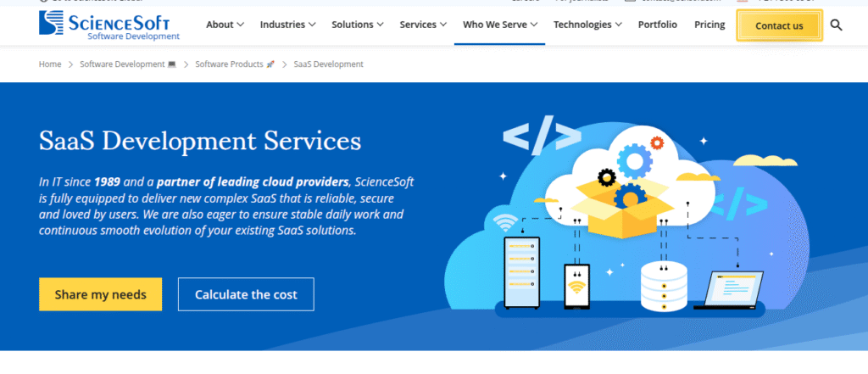Click the ScienceSoft logo
This screenshot has height=374, width=868.
pyautogui.click(x=109, y=25)
